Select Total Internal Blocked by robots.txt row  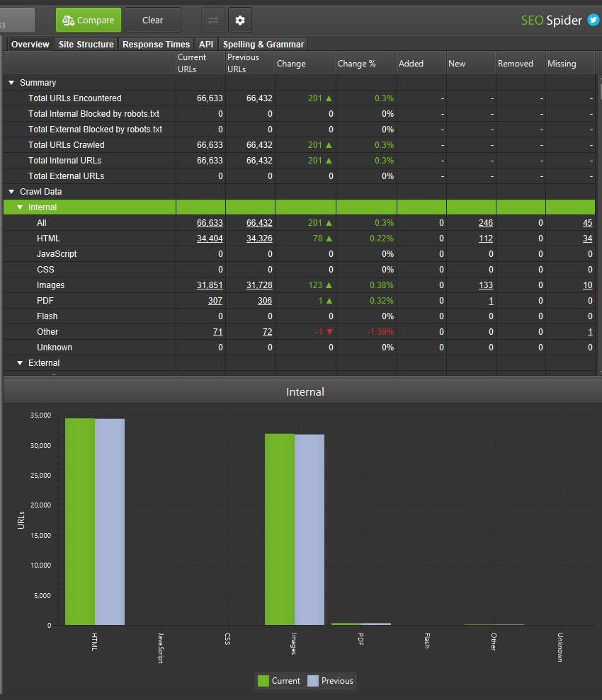[299, 114]
